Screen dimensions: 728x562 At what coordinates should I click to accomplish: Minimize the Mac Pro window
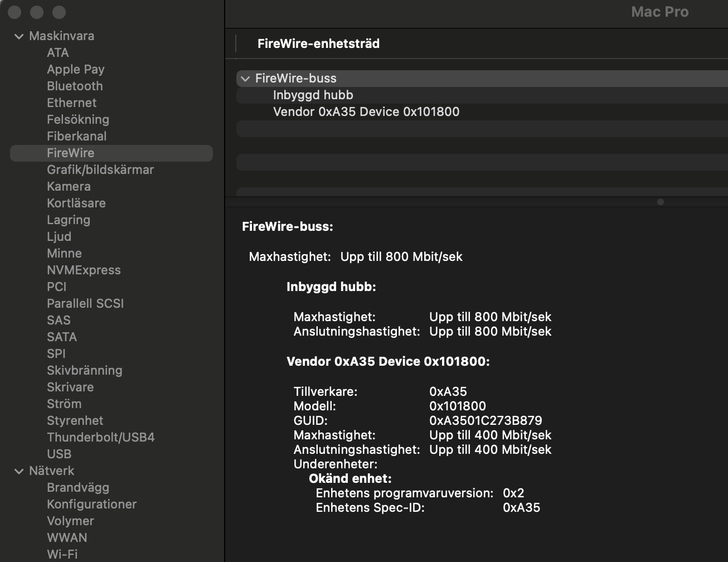pos(37,12)
